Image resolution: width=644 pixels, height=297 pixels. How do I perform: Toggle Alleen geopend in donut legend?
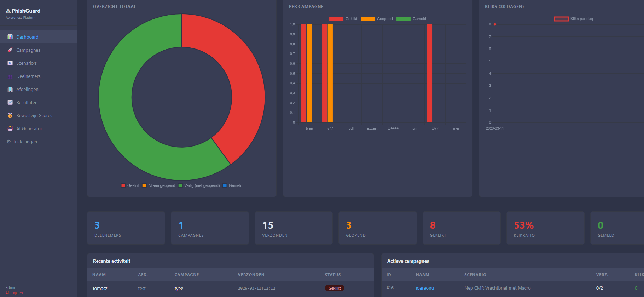click(x=159, y=185)
